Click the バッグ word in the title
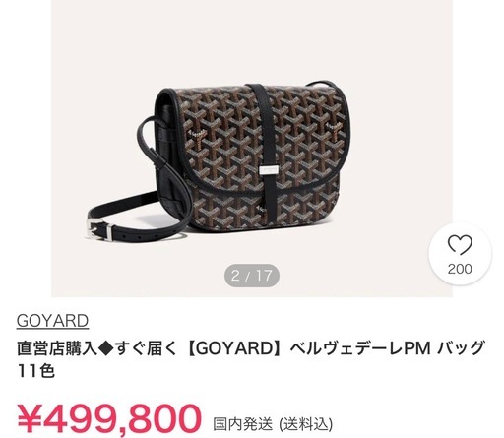504x438 pixels. [462, 348]
